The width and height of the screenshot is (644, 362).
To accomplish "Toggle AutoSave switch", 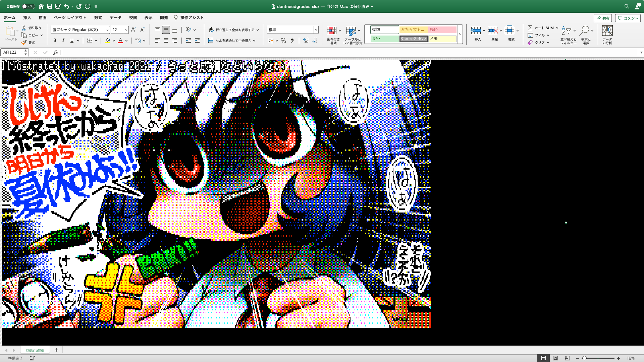I will [28, 6].
